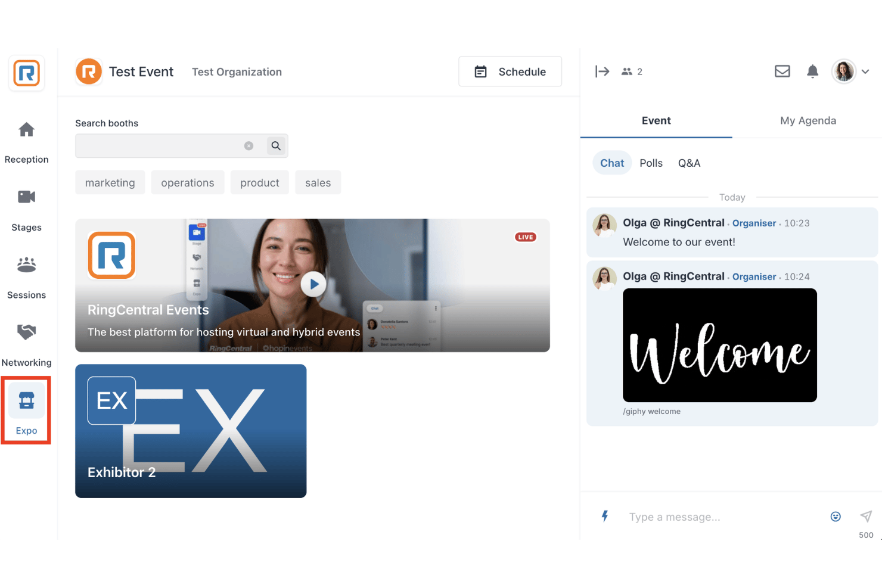Switch to the Event tab
Screen dimensions: 882x588
tap(656, 121)
